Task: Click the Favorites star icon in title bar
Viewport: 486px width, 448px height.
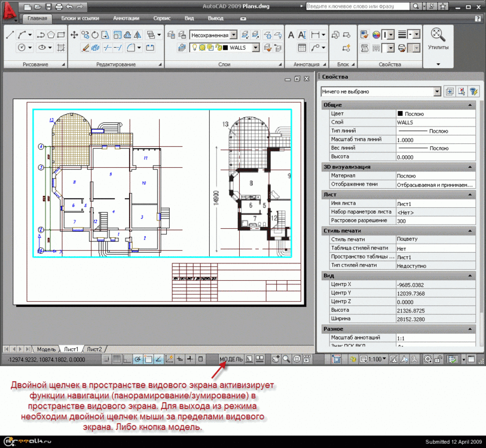Action: coord(443,6)
